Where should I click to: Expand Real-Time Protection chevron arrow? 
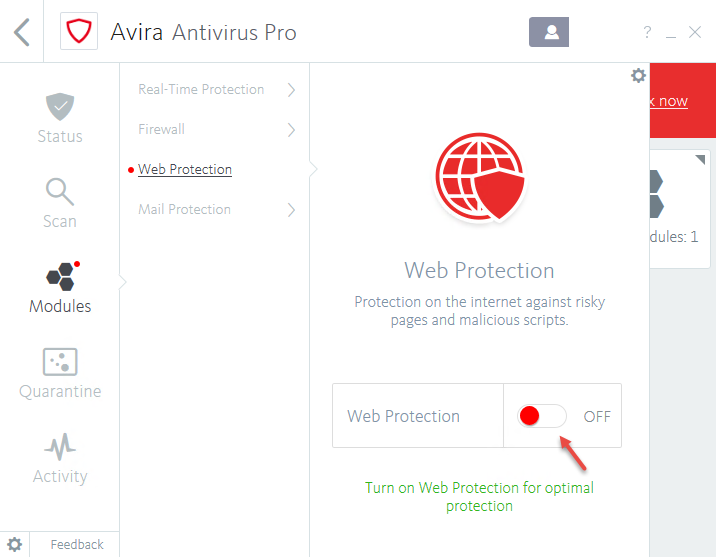[291, 90]
